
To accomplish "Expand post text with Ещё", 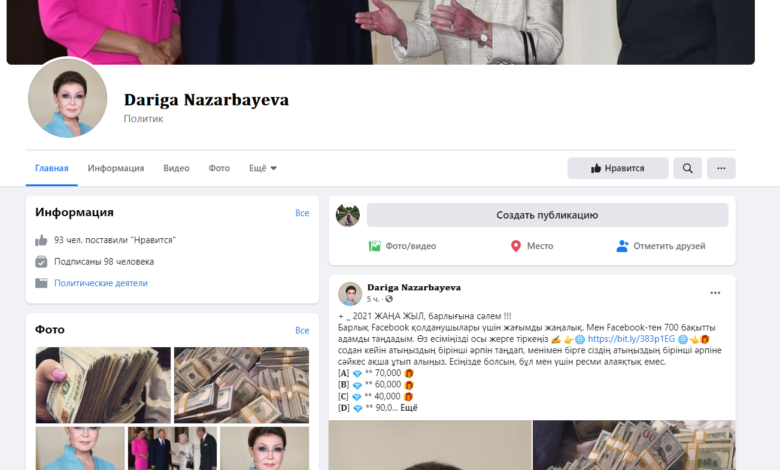I will 409,408.
